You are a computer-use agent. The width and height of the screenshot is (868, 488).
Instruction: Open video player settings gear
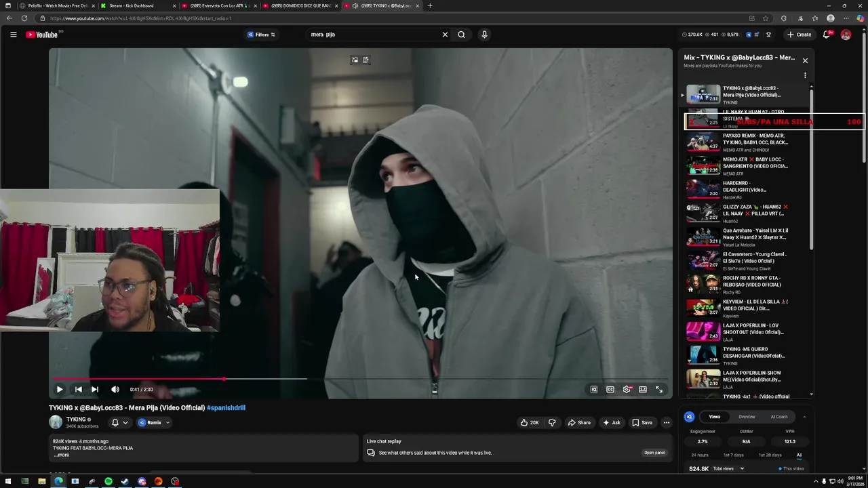(627, 389)
